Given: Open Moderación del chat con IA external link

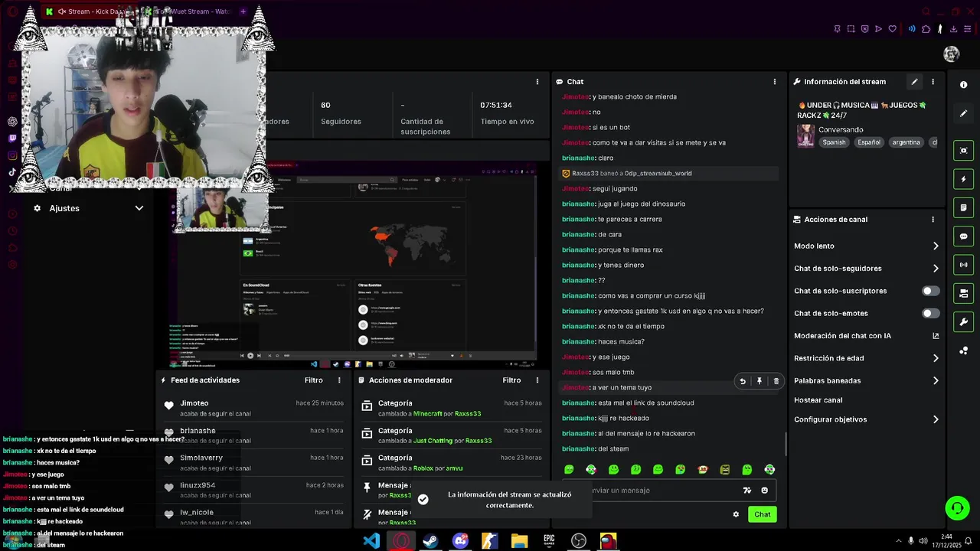Looking at the screenshot, I should [x=936, y=336].
